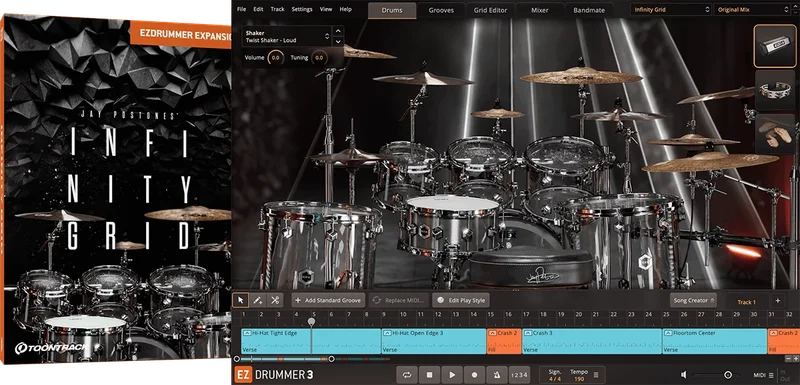Step to next shaker instrument arrow
The image size is (800, 385).
tap(338, 41)
